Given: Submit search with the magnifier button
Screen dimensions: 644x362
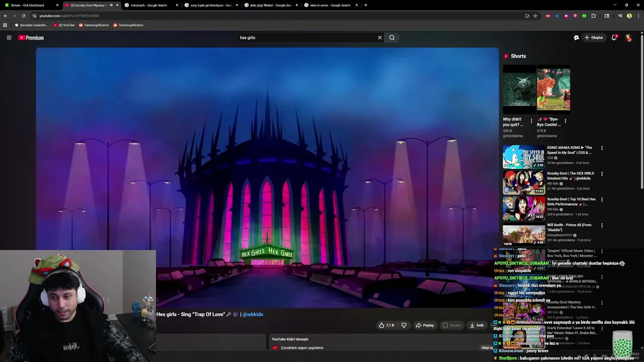Looking at the screenshot, I should coord(392,38).
